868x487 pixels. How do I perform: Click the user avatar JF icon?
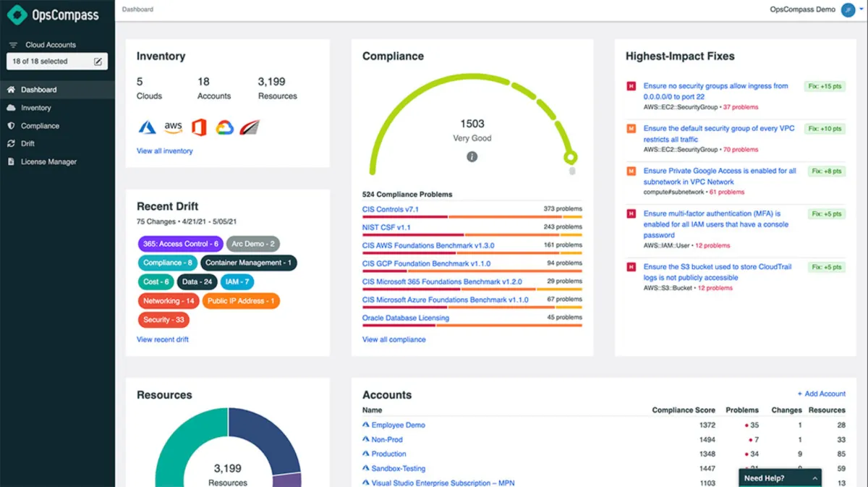click(848, 10)
